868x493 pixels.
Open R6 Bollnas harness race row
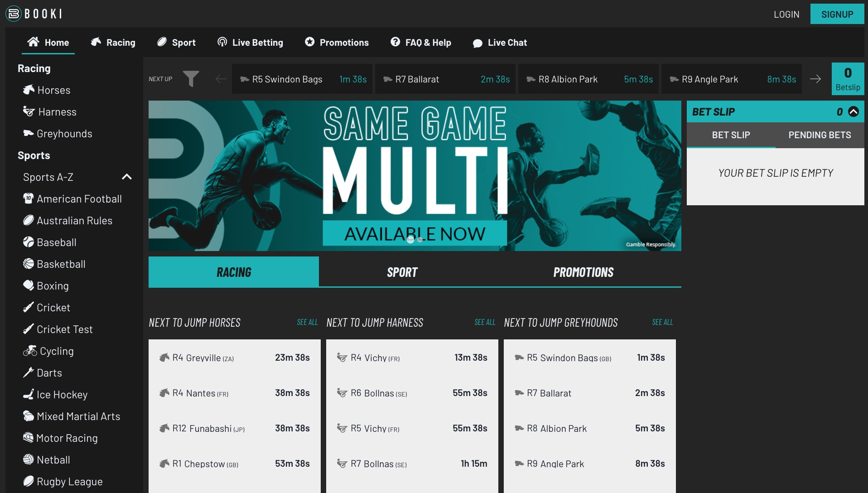tap(412, 393)
